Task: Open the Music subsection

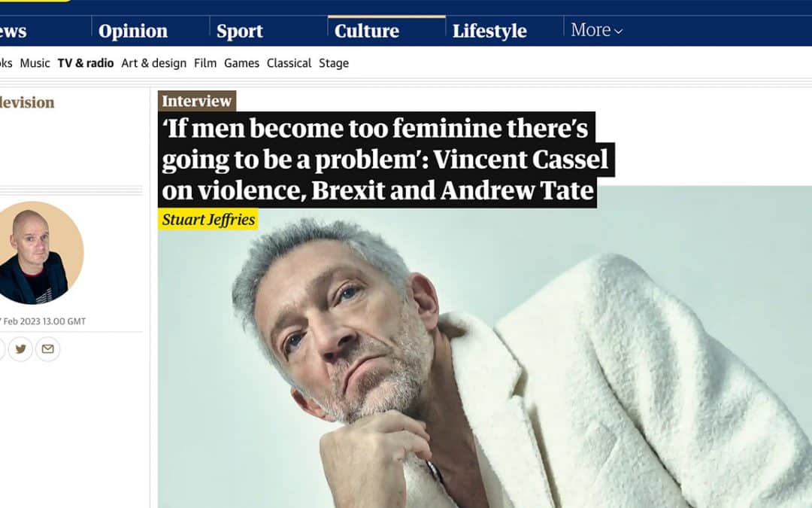Action: point(35,63)
